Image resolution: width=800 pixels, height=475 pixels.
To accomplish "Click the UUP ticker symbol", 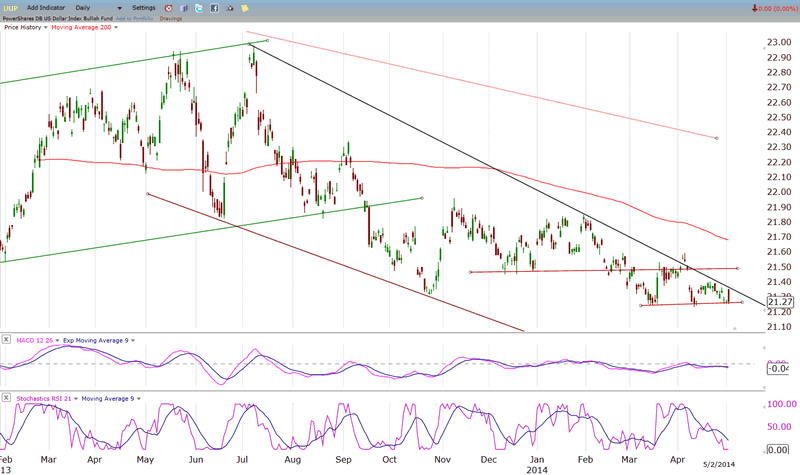I will pos(10,8).
